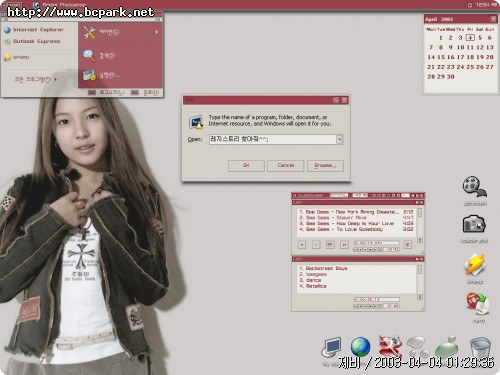Click the Run dialog help title button
Viewport: 500px width, 375px height.
pos(336,100)
